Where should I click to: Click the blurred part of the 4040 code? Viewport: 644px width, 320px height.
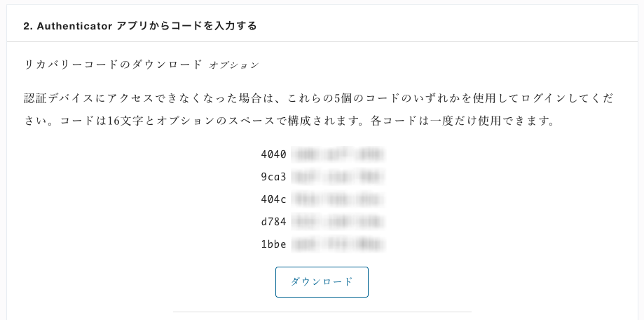[338, 154]
